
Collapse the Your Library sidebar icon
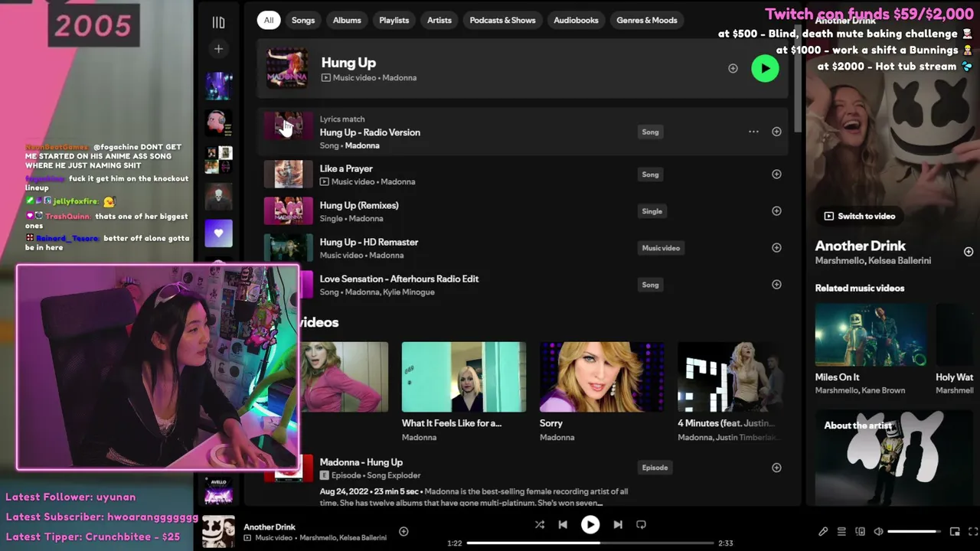[x=218, y=23]
